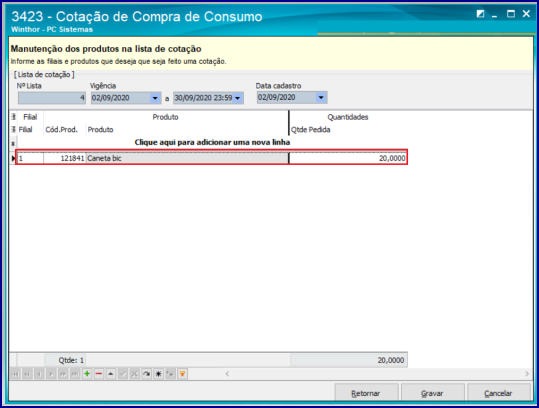Go to first record in navigator
The image size is (539, 408).
coord(15,374)
